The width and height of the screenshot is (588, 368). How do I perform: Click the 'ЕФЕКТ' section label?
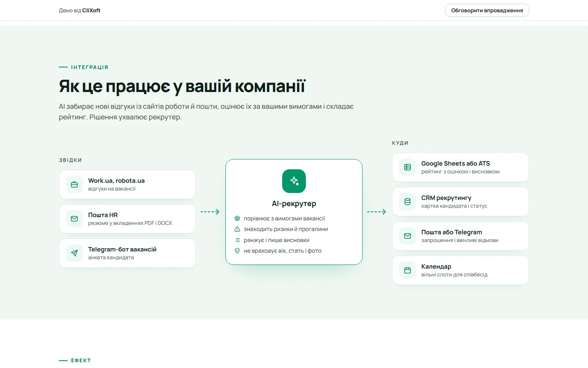click(x=81, y=361)
